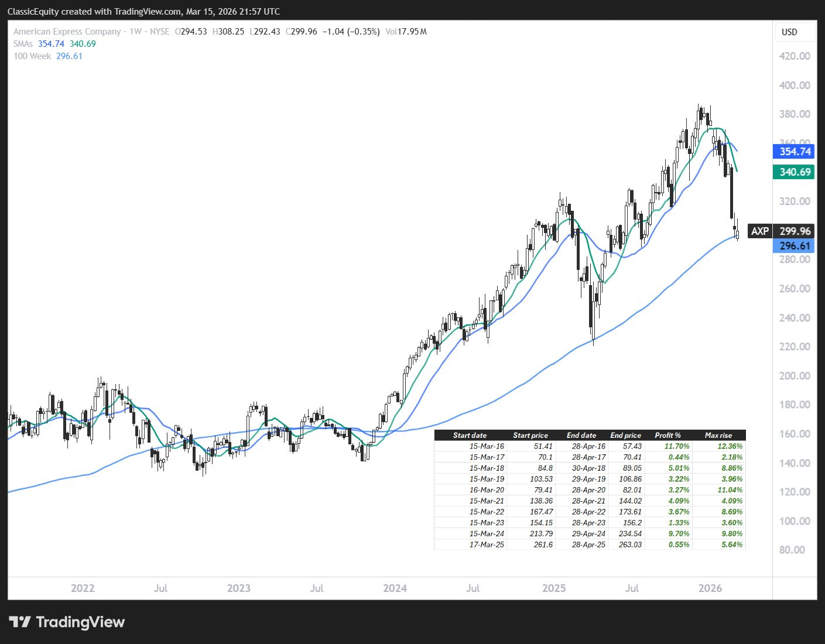Image resolution: width=825 pixels, height=644 pixels.
Task: Click the 100 Week indicator legend
Action: (x=48, y=56)
